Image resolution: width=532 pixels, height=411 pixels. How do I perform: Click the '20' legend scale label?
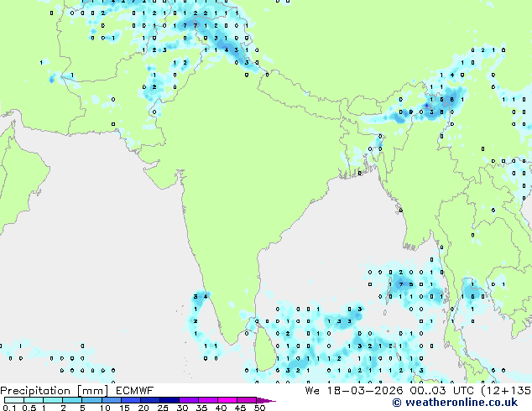coord(143,408)
